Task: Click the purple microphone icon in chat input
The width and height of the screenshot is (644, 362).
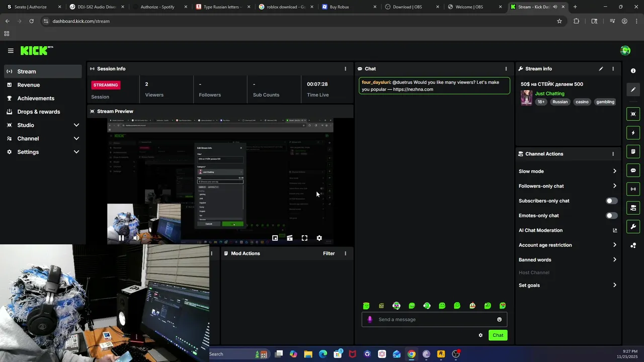Action: [x=370, y=319]
